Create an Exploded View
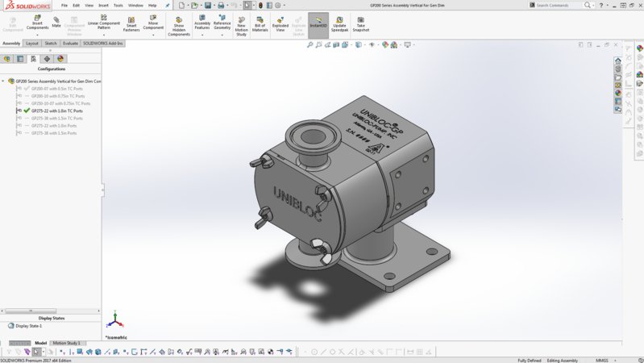 [x=280, y=25]
